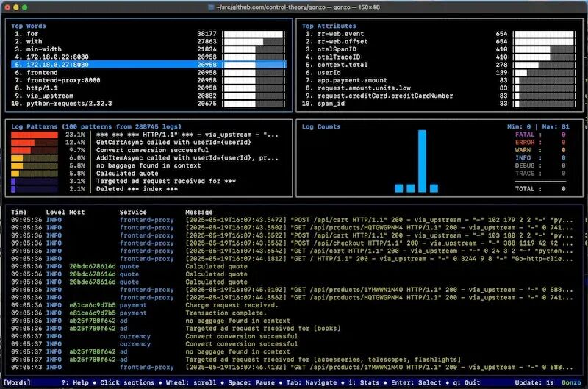The width and height of the screenshot is (588, 389).
Task: Select the 'POST /api/checkout' log line
Action: (x=292, y=243)
